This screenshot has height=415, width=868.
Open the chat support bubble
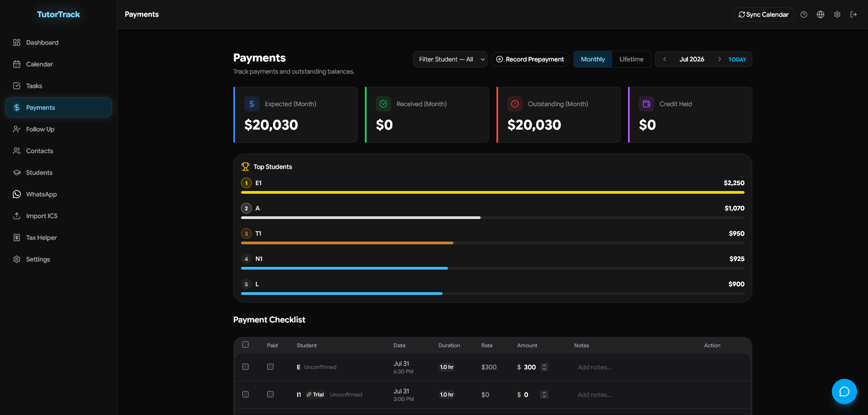tap(844, 392)
